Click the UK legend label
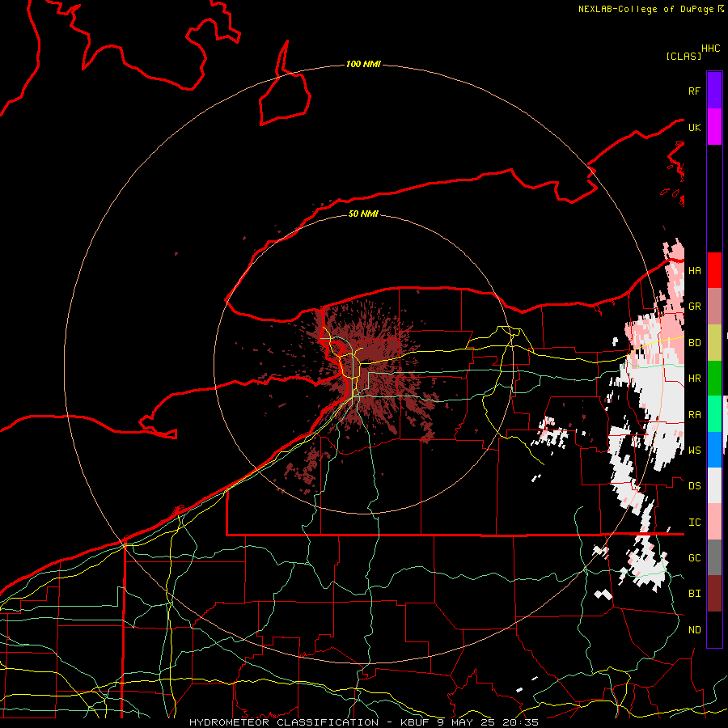 tap(694, 127)
